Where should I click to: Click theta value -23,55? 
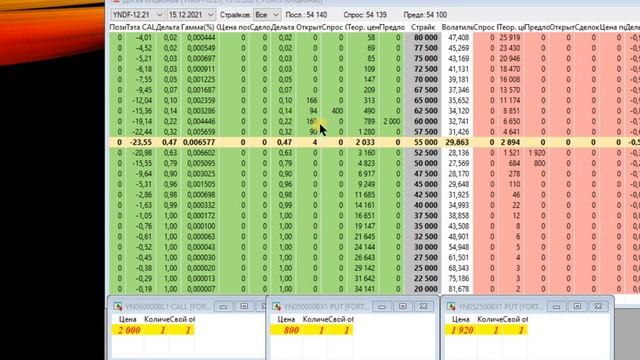coord(141,142)
